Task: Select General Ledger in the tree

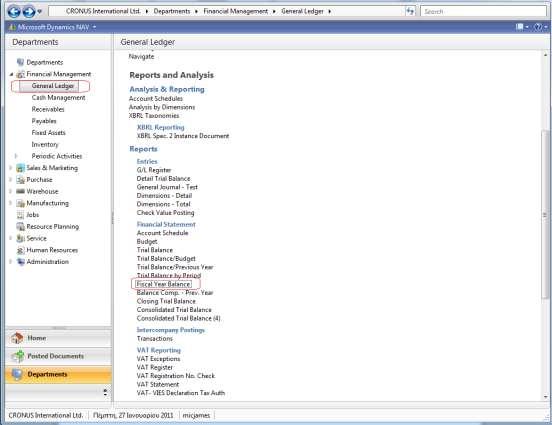Action: [52, 86]
